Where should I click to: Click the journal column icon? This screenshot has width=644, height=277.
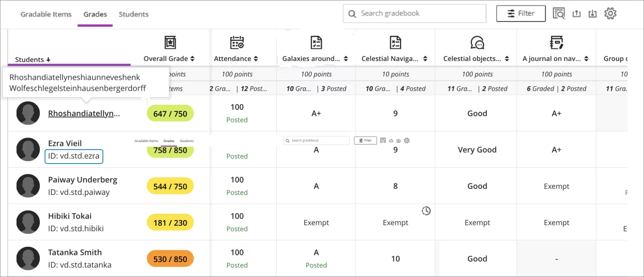tap(556, 42)
